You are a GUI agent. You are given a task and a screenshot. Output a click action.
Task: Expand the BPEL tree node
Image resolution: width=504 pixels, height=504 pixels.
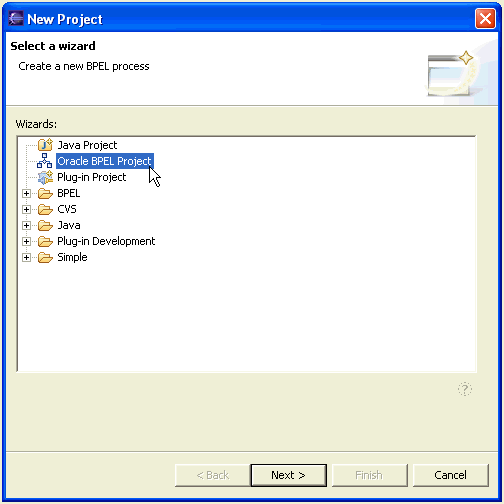(26, 193)
